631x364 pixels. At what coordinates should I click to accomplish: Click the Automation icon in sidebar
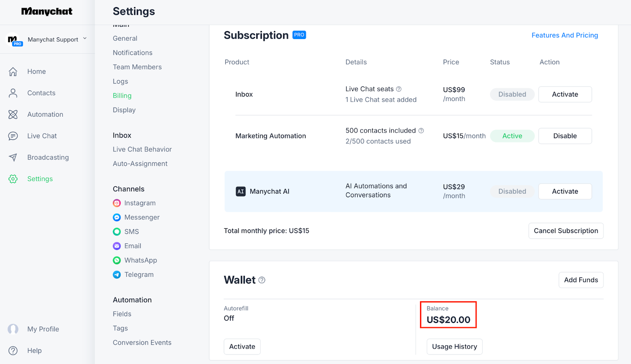coord(13,114)
